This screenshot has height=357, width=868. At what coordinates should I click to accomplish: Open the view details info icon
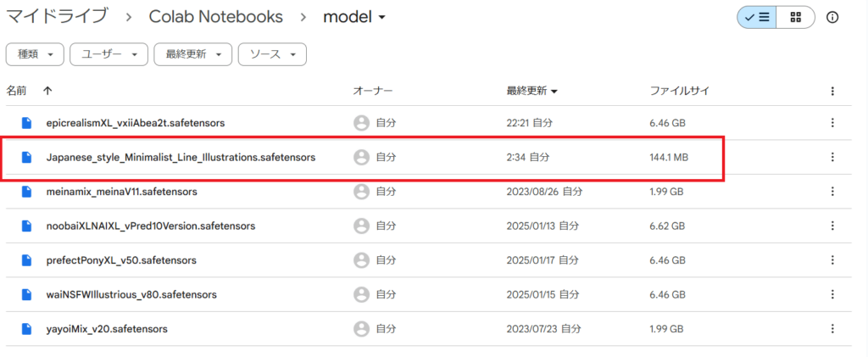(832, 17)
